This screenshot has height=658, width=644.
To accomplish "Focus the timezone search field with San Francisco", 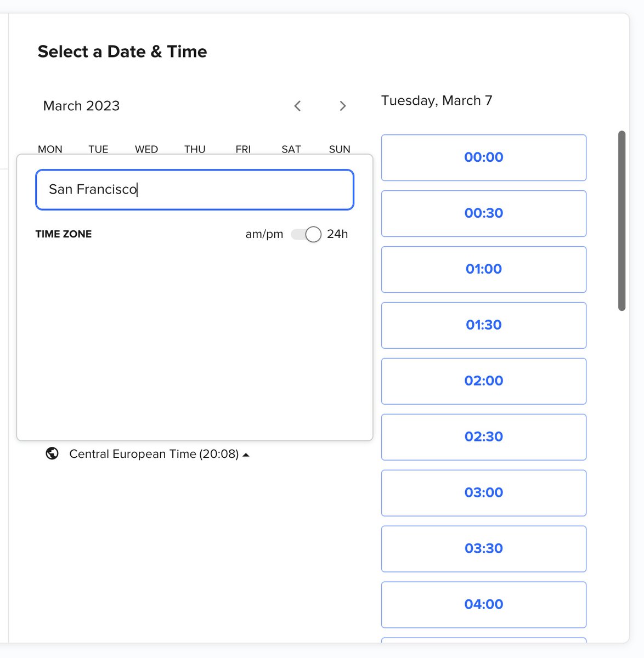I will (x=195, y=190).
